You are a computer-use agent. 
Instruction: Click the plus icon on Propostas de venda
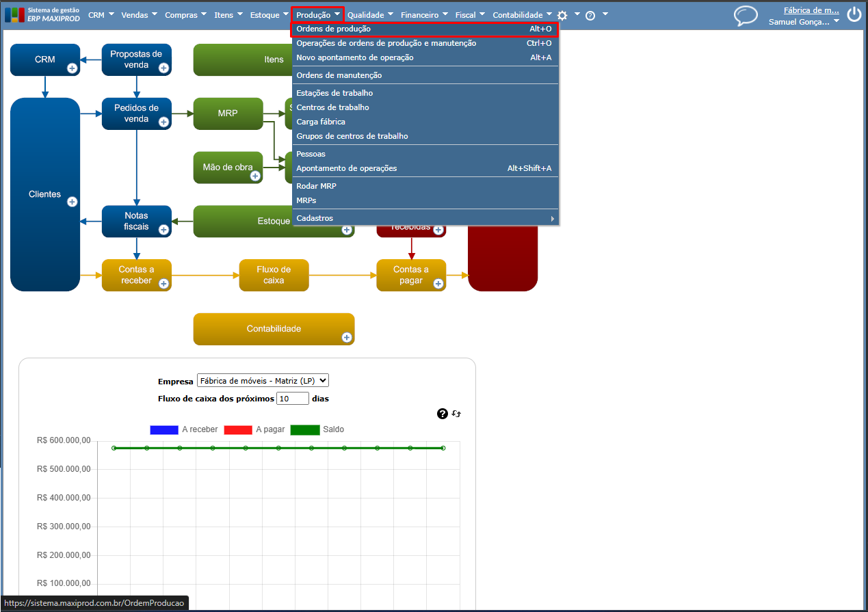pyautogui.click(x=163, y=68)
